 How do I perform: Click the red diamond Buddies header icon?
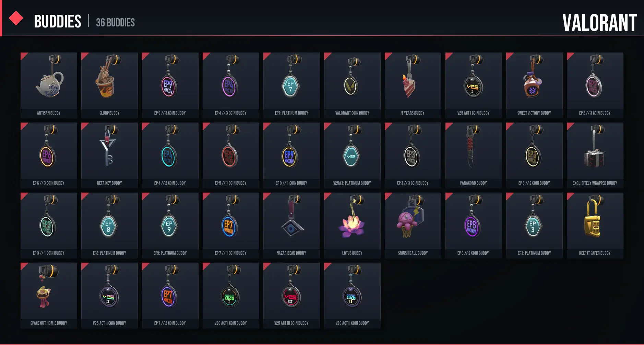coord(16,18)
